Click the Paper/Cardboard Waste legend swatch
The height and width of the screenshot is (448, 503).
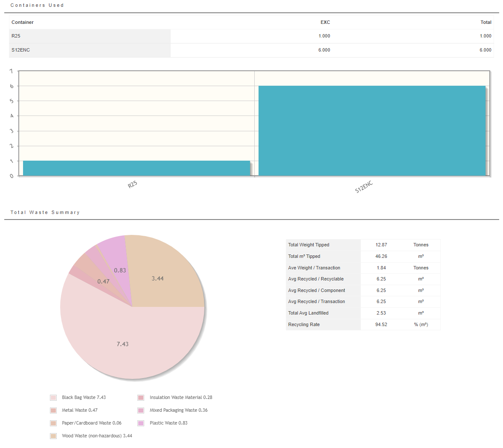click(53, 423)
